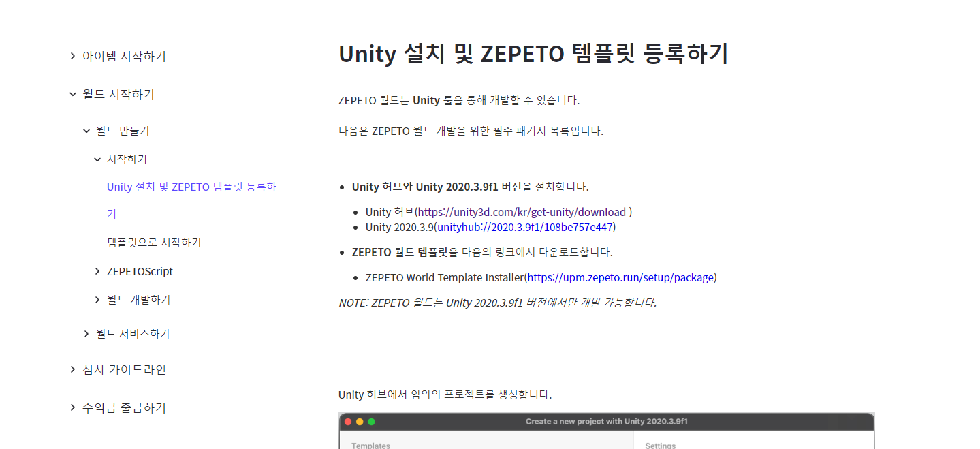Open 월드 시작하기 section
The image size is (980, 449).
pyautogui.click(x=118, y=94)
